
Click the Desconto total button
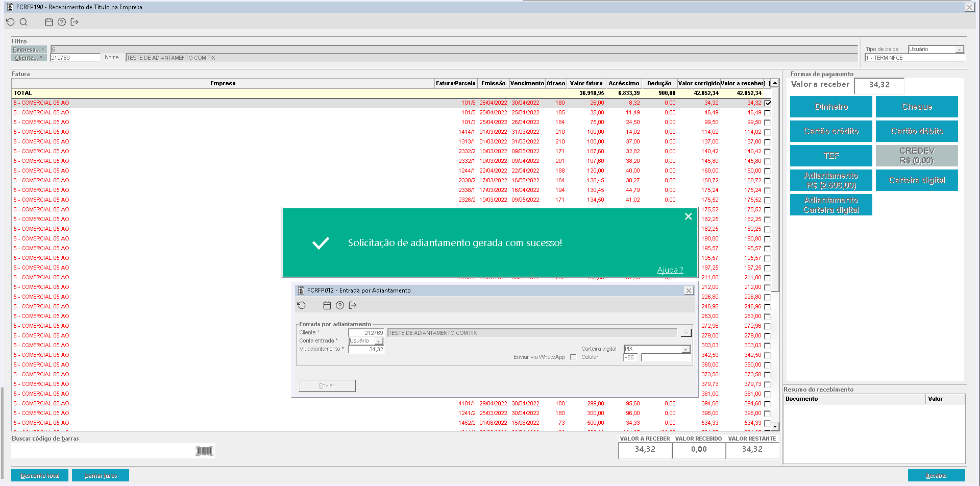pos(40,475)
